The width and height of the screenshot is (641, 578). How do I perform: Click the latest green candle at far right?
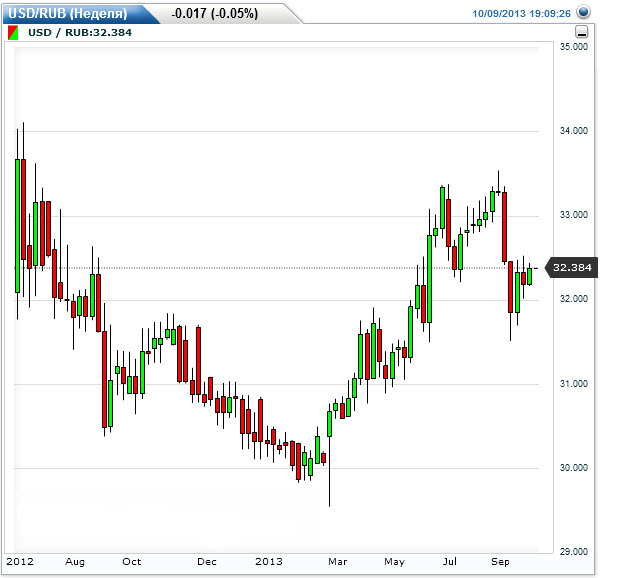[x=530, y=276]
